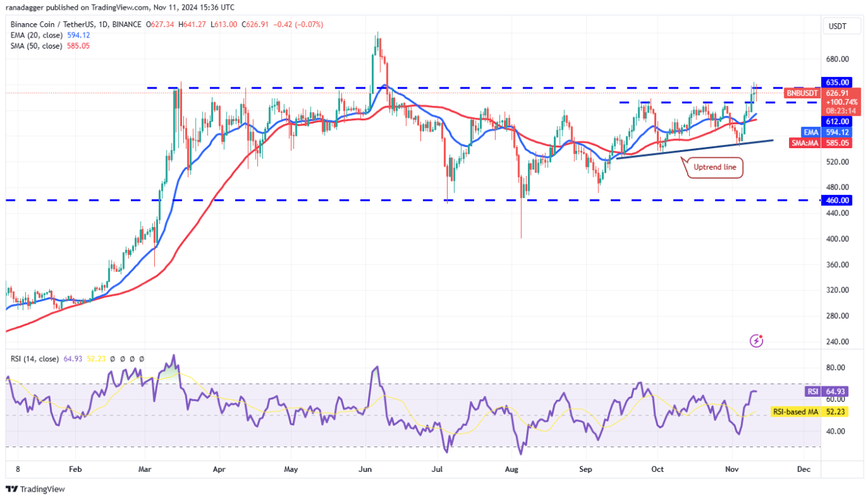The width and height of the screenshot is (868, 497).
Task: Click the Sep label on time axis
Action: (x=586, y=469)
